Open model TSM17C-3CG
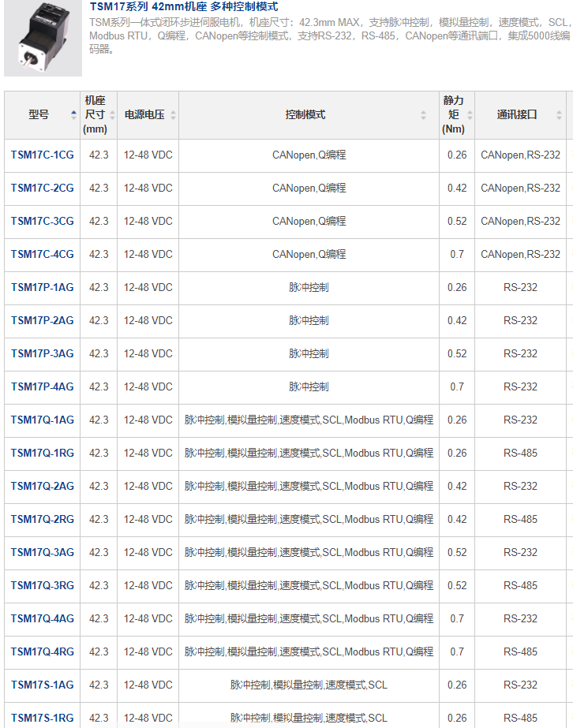 (43, 221)
